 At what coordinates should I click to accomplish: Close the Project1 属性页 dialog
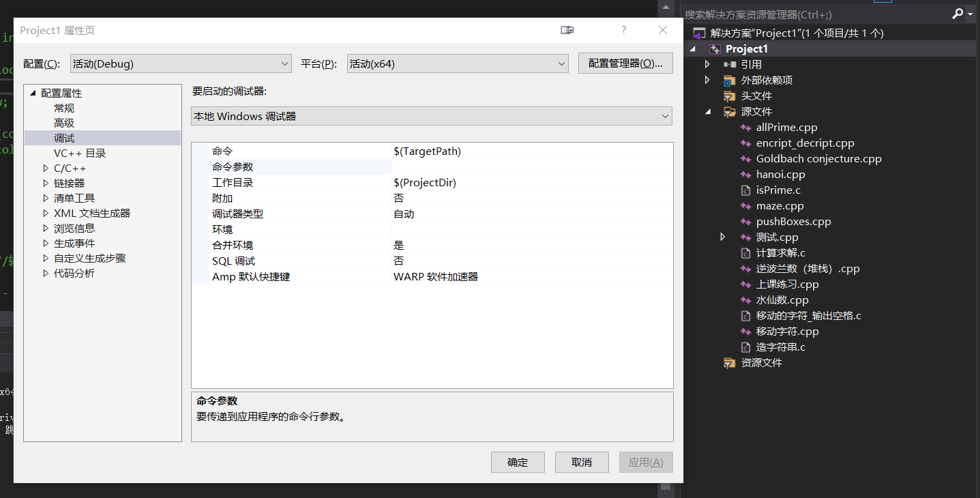point(663,30)
